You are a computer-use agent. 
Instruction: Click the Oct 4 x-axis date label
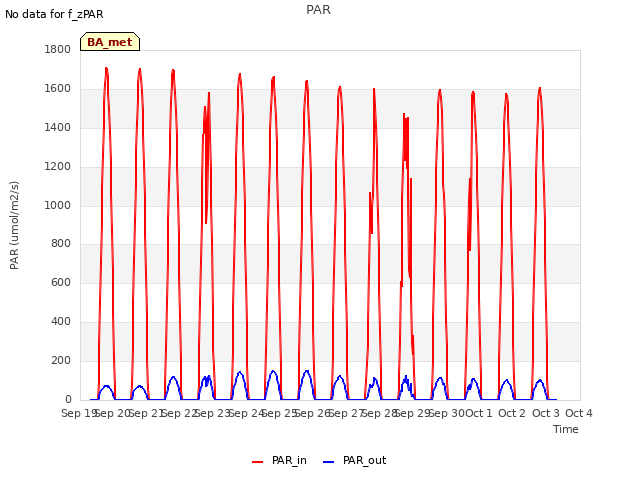point(579,413)
